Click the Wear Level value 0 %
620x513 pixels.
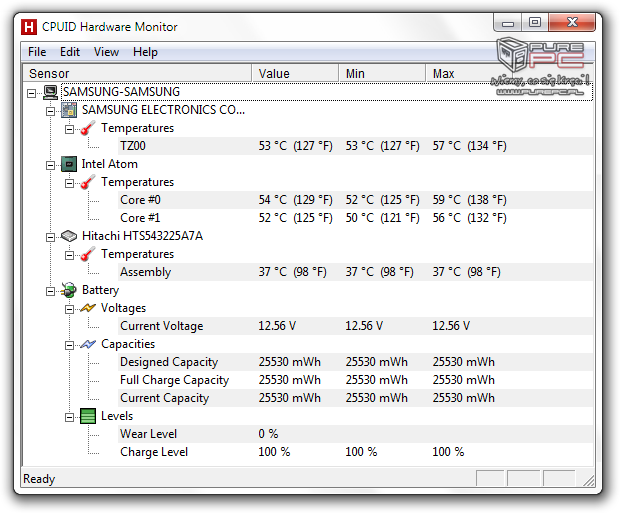coord(268,434)
